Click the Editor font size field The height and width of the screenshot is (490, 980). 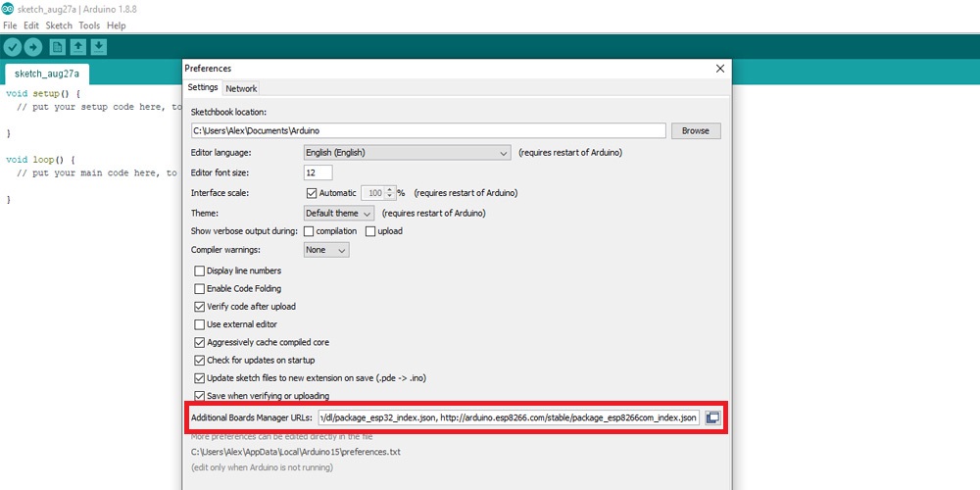click(318, 172)
